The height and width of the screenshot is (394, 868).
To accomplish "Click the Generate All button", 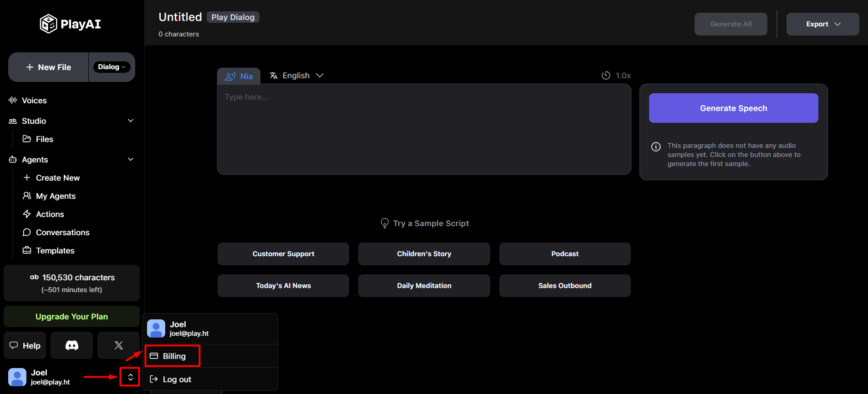I will [x=731, y=24].
